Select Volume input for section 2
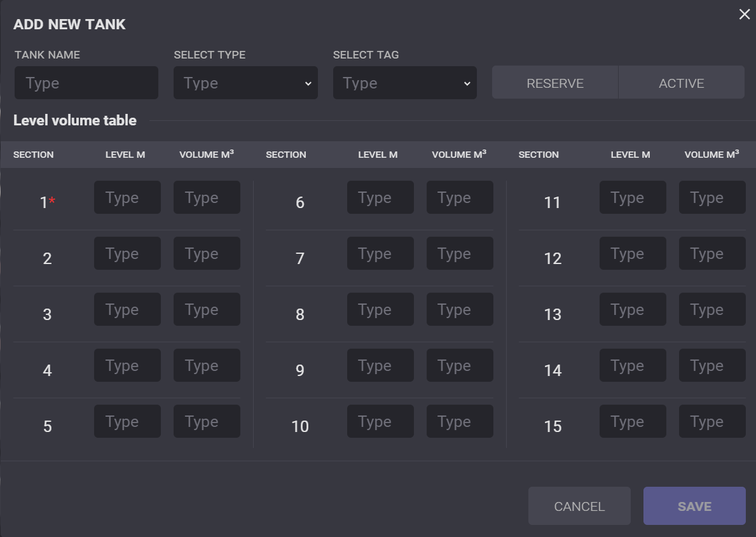This screenshot has height=537, width=756. (x=207, y=253)
